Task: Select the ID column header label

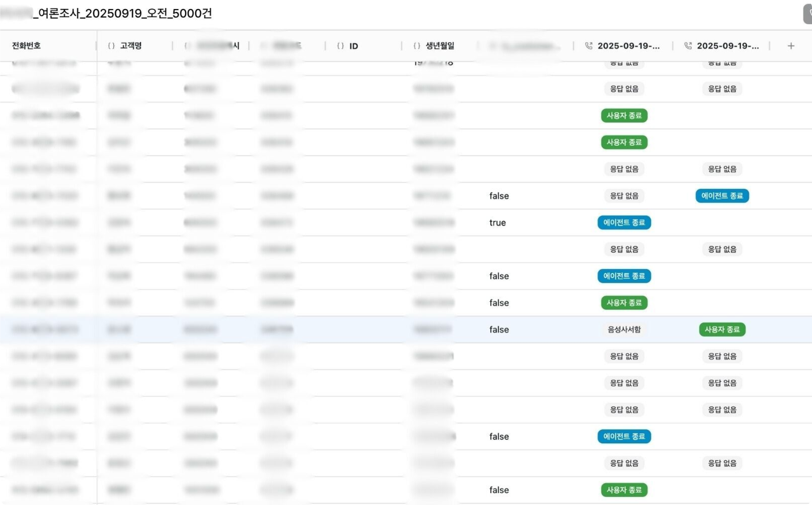Action: pos(353,46)
